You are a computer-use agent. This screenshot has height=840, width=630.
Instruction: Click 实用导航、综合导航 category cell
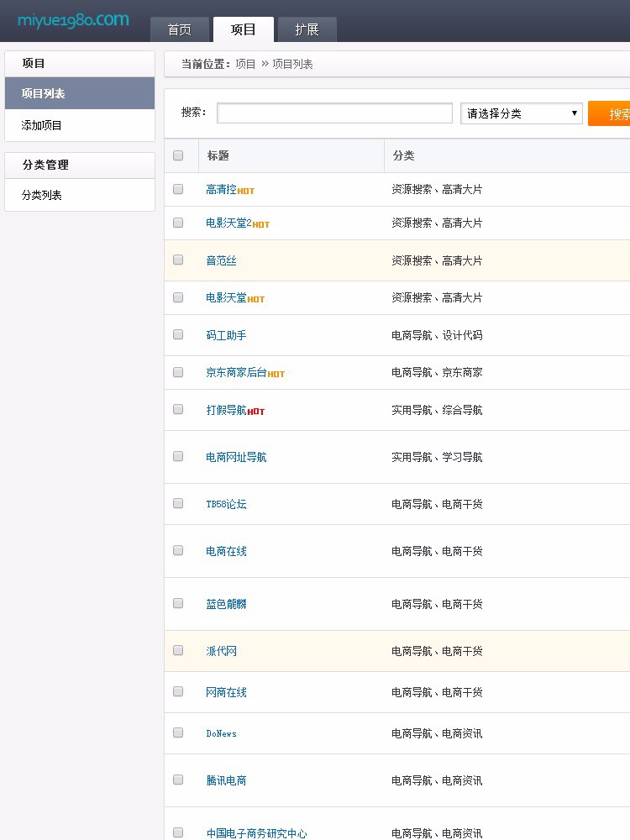(x=437, y=410)
